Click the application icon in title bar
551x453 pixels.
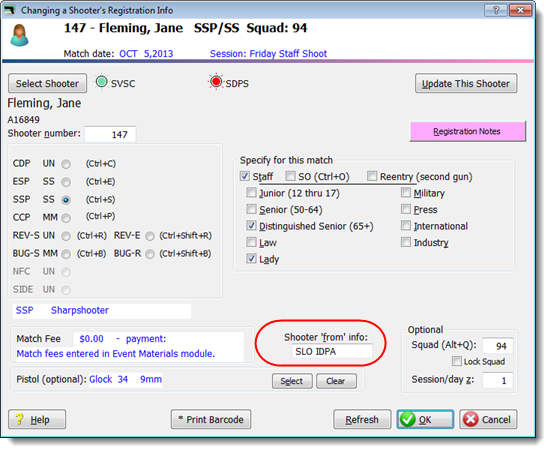click(x=9, y=10)
